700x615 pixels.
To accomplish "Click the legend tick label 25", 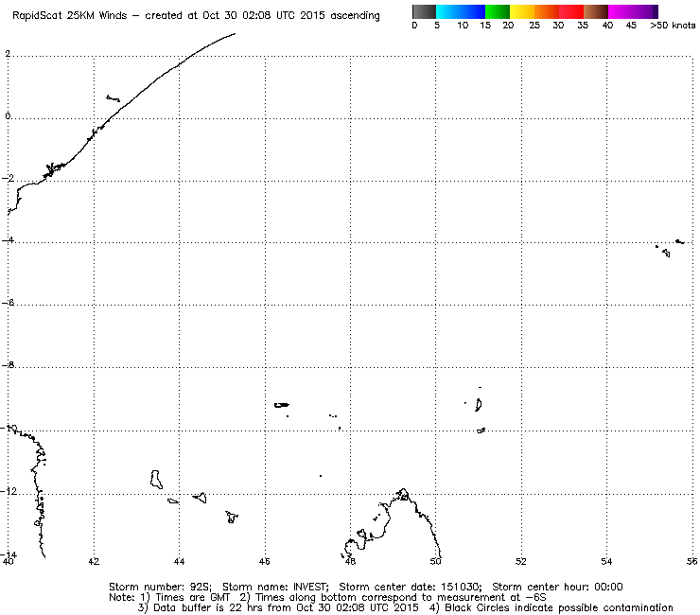I will tap(534, 26).
